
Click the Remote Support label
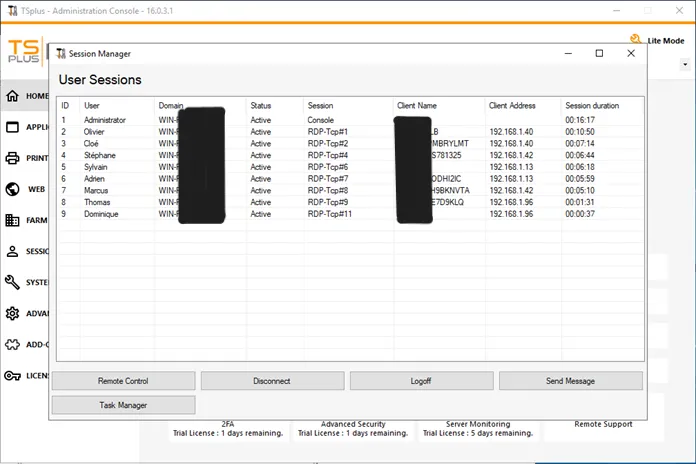click(603, 424)
